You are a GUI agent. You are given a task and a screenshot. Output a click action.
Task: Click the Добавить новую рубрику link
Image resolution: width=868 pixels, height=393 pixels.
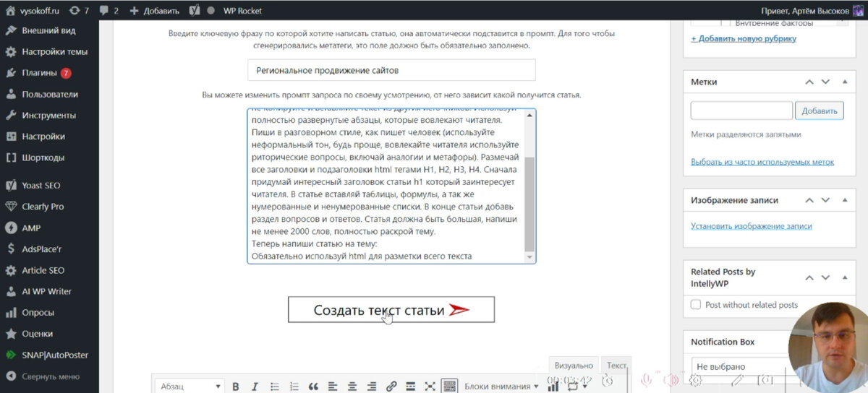(744, 38)
